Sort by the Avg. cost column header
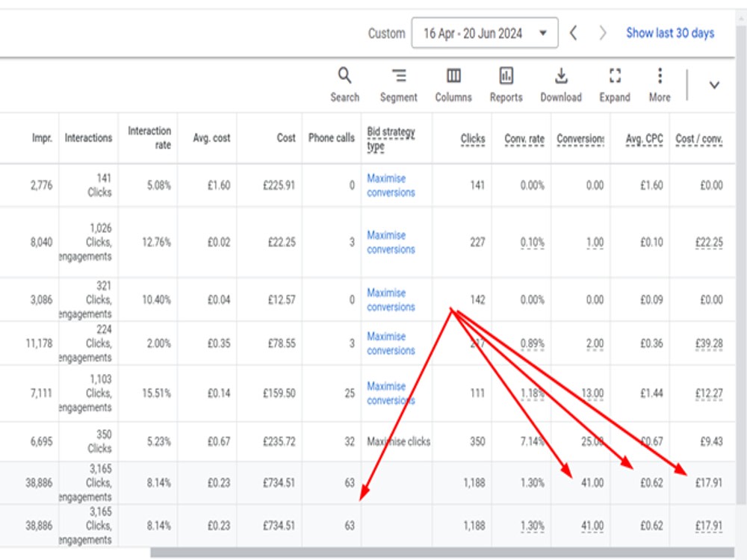This screenshot has height=560, width=747. [x=211, y=138]
